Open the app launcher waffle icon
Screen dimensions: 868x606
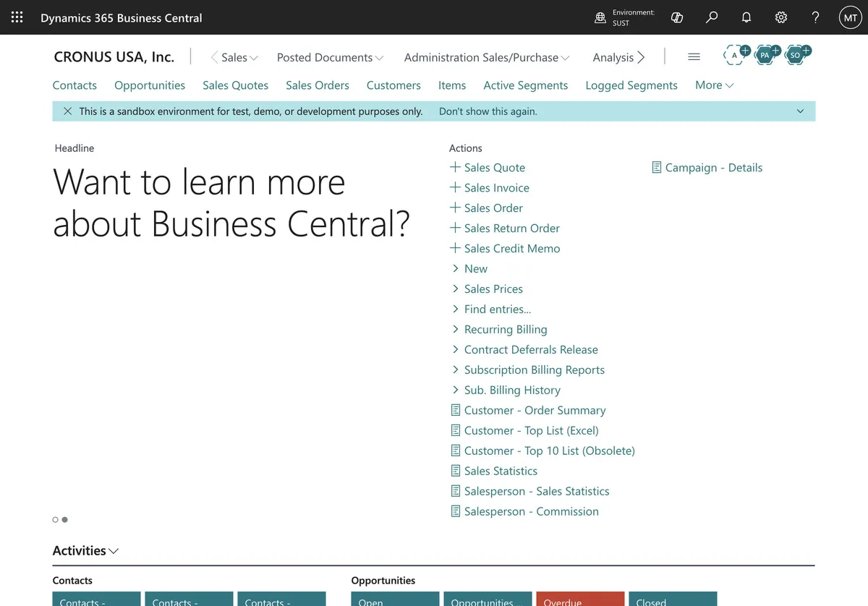(x=17, y=17)
